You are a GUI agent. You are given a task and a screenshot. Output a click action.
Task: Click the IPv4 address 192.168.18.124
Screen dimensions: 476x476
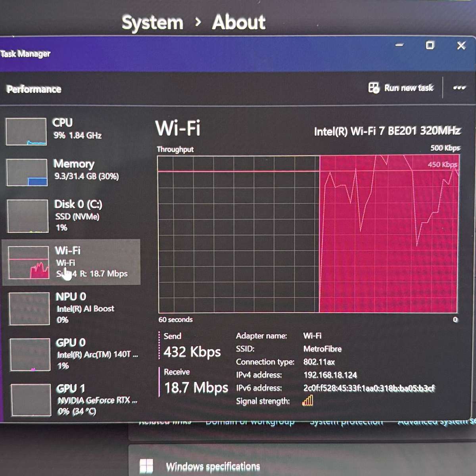(330, 375)
